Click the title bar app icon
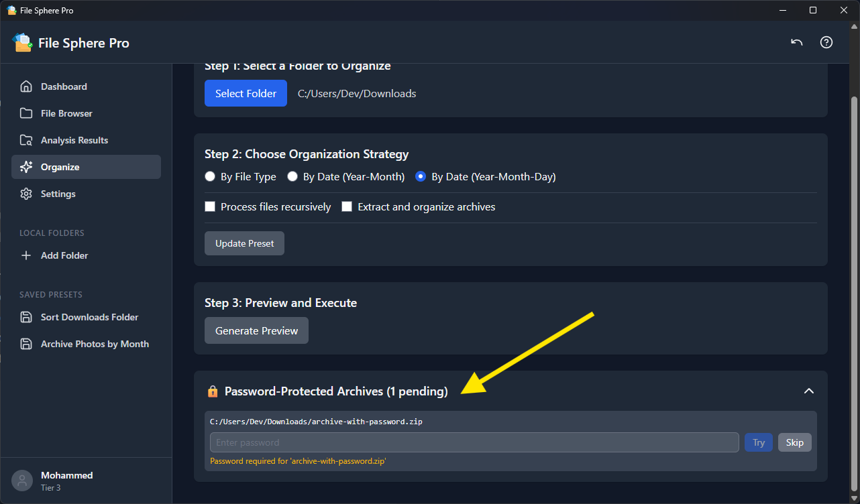 pyautogui.click(x=11, y=10)
